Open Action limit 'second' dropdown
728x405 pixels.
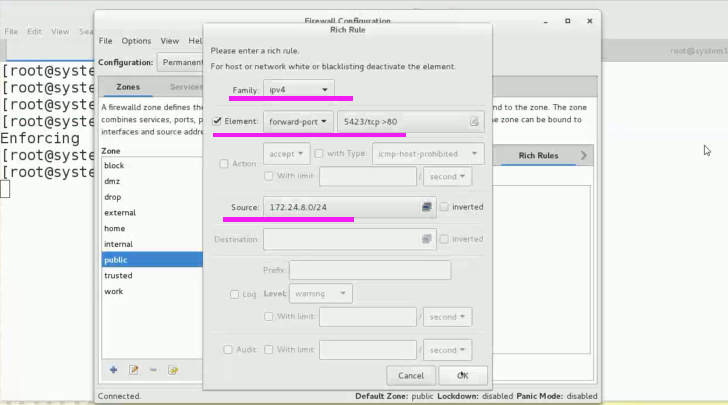(448, 176)
